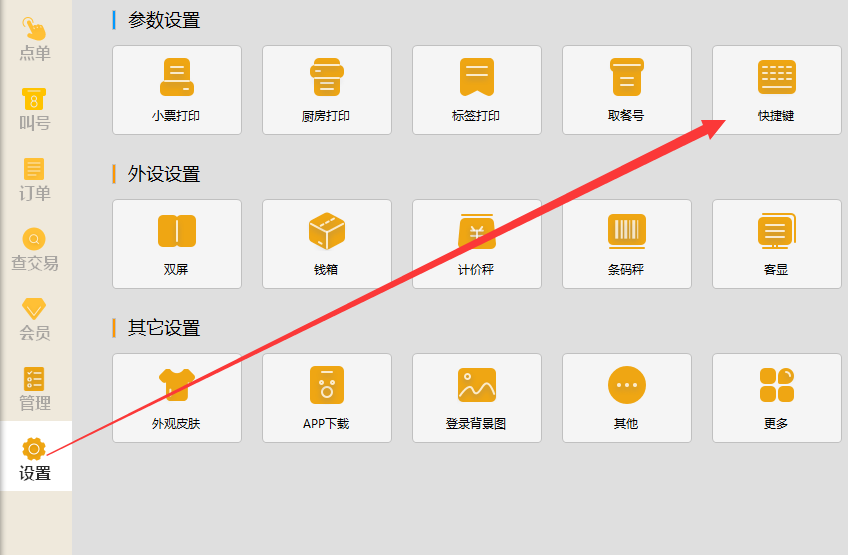
Task: Click the 更多 more options tile
Action: pos(776,398)
